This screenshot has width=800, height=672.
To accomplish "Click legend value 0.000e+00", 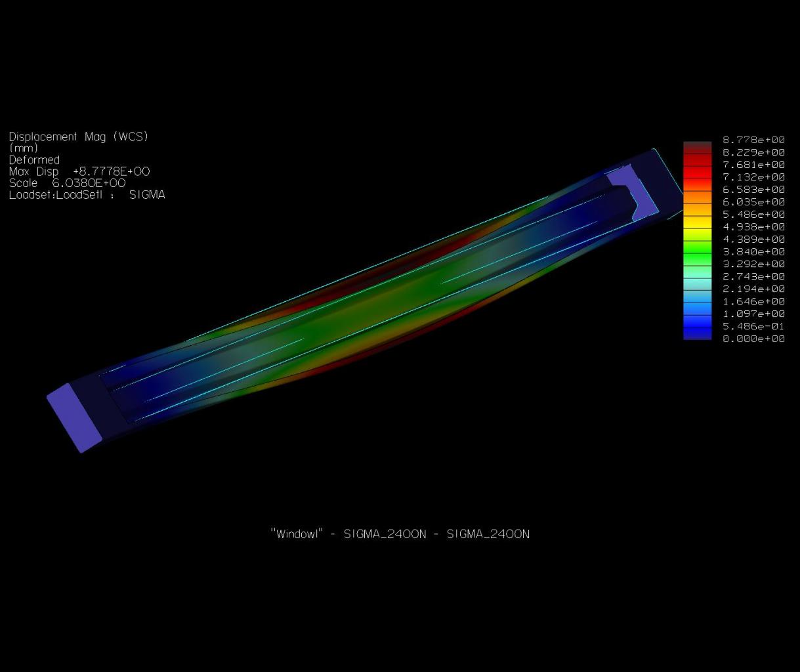I will coord(753,339).
